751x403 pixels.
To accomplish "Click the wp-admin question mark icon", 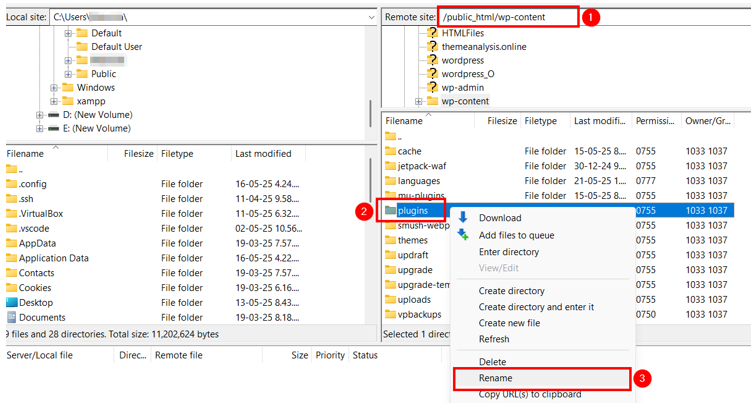I will click(x=432, y=87).
